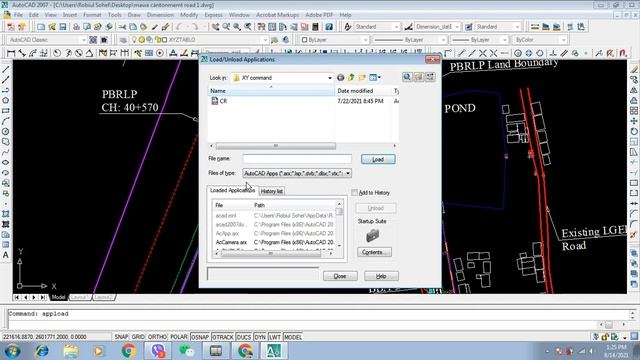Toggle ORTHO mode in status bar
This screenshot has width=640, height=360.
point(157,337)
